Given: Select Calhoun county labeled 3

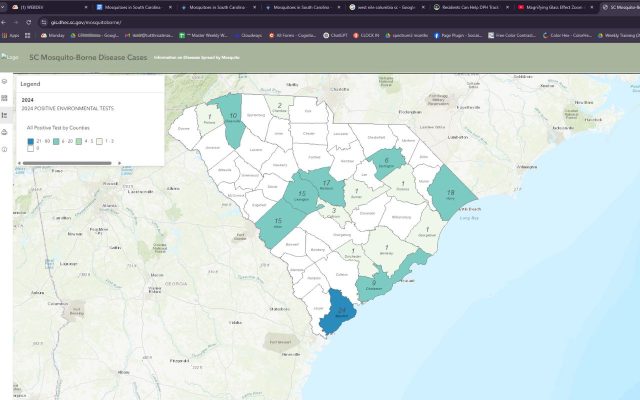Looking at the screenshot, I should click(x=334, y=212).
